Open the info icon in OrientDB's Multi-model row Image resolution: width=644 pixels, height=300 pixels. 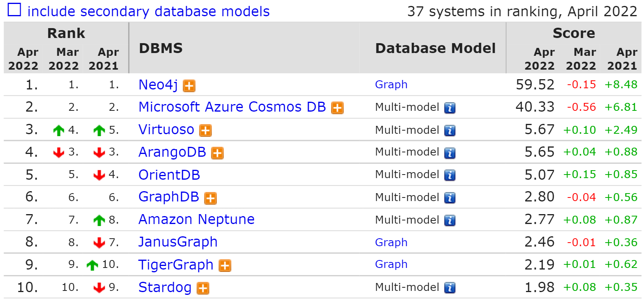pyautogui.click(x=449, y=175)
